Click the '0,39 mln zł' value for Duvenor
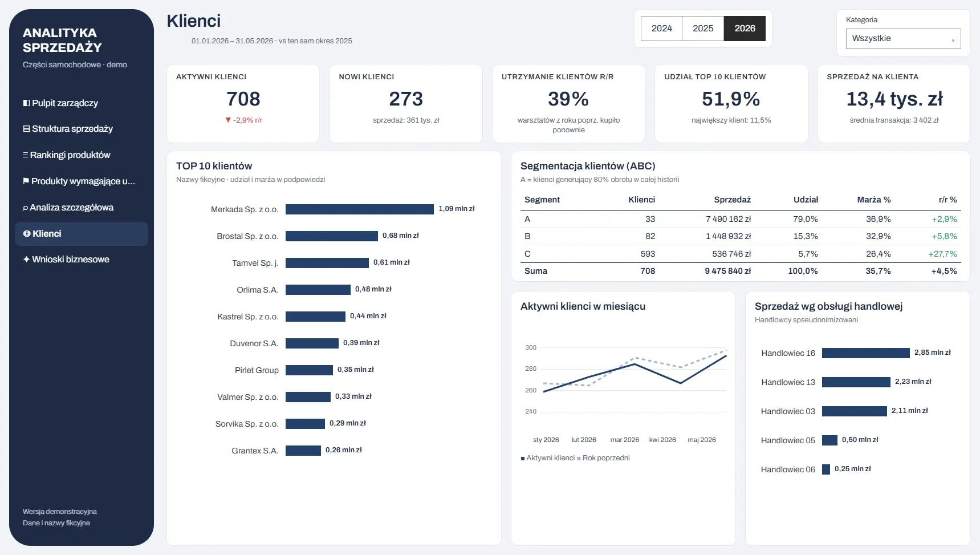980x555 pixels. [361, 343]
